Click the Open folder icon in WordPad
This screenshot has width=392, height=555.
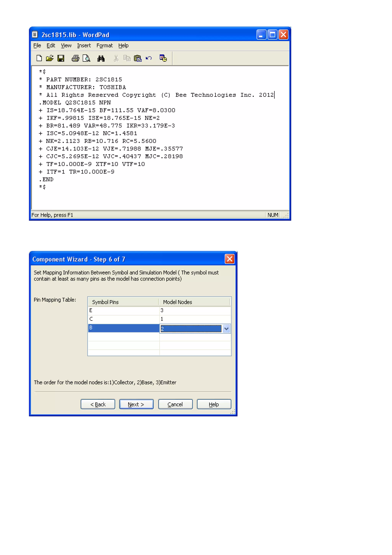[x=50, y=58]
